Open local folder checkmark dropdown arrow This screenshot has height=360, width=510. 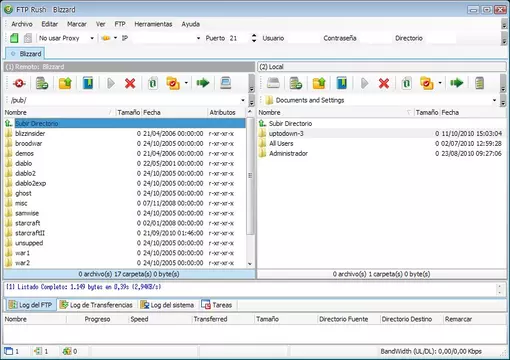point(440,83)
